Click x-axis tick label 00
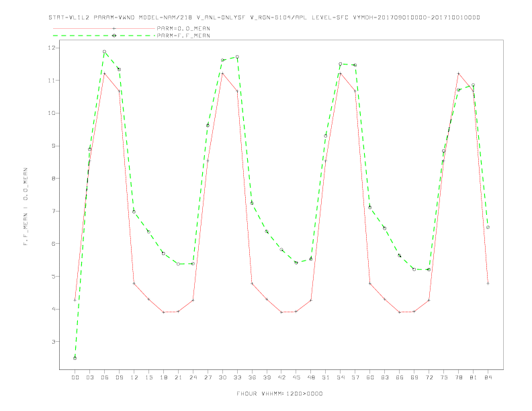This screenshot has width=532, height=411. coord(75,377)
